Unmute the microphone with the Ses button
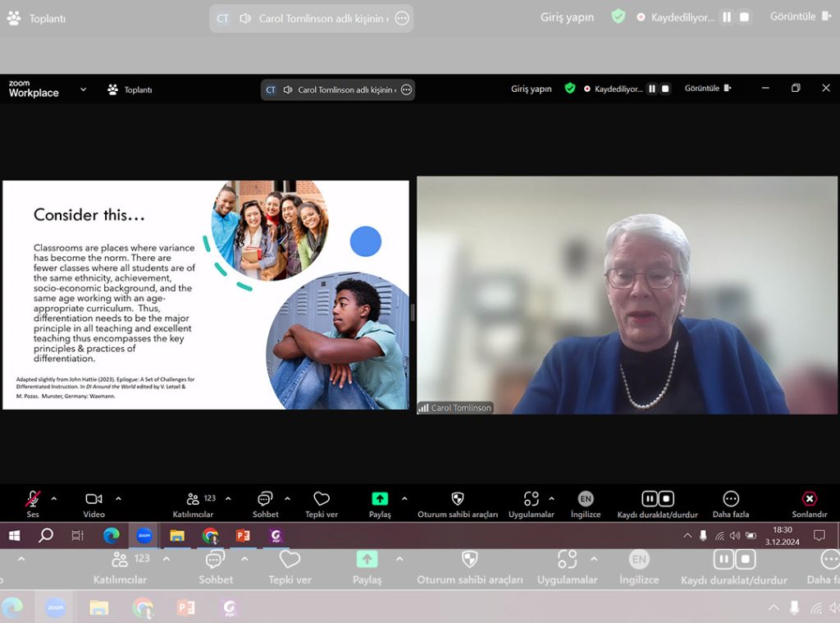Viewport: 840px width, 623px height. [x=33, y=504]
